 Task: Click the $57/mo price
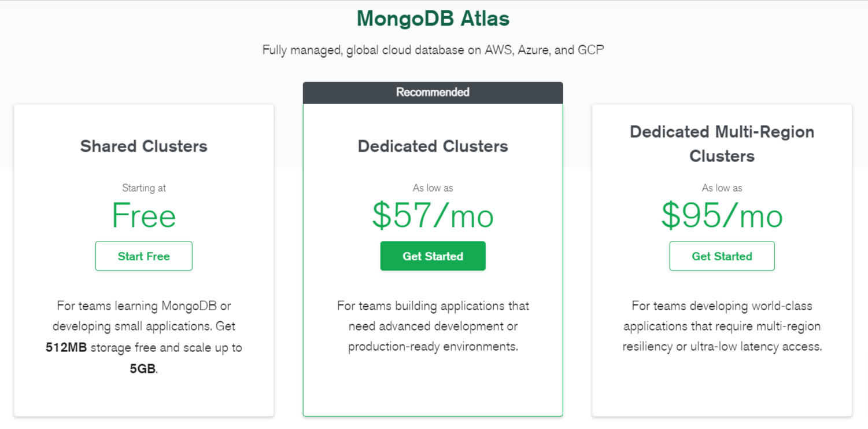tap(433, 215)
